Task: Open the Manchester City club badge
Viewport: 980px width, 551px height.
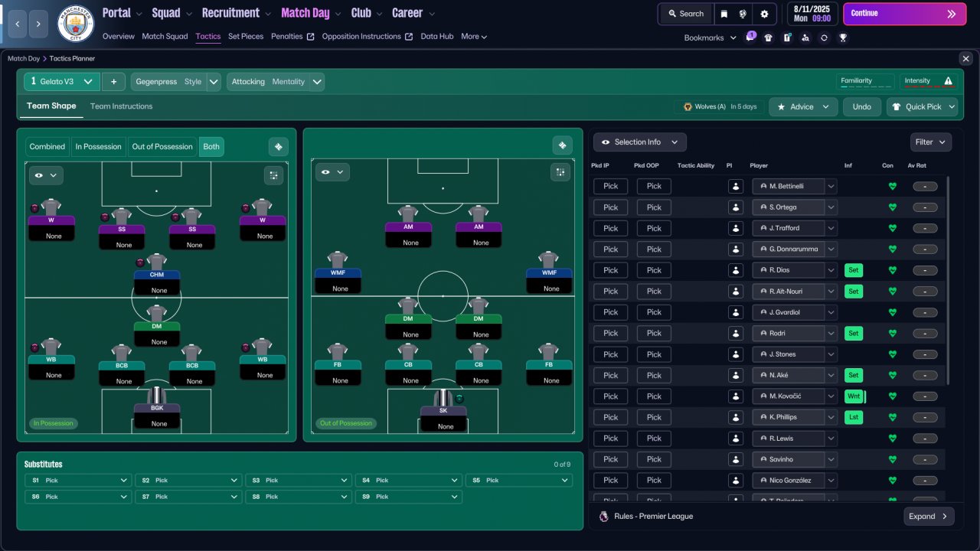Action: coord(76,24)
